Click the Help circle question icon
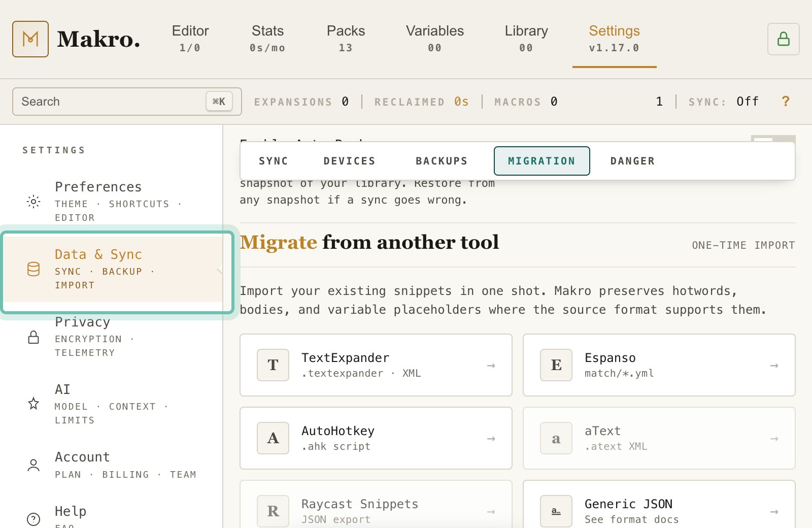This screenshot has width=812, height=528. pyautogui.click(x=33, y=519)
